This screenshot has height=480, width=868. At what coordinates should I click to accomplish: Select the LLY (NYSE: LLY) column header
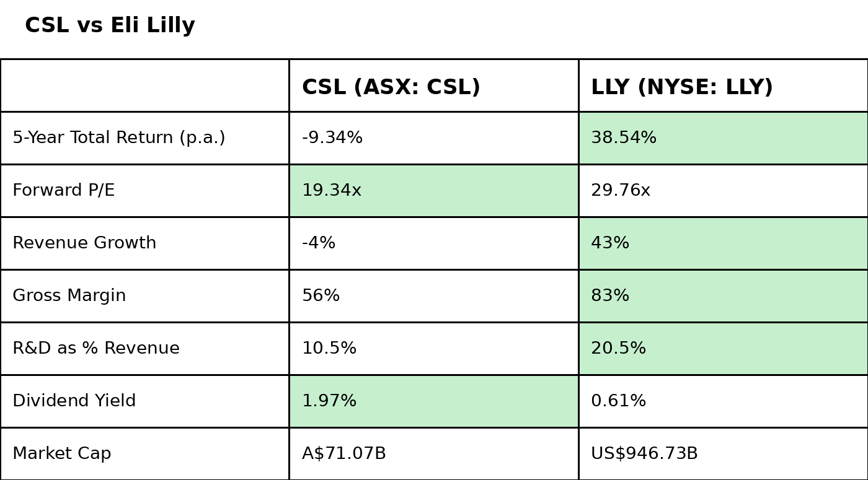point(681,87)
